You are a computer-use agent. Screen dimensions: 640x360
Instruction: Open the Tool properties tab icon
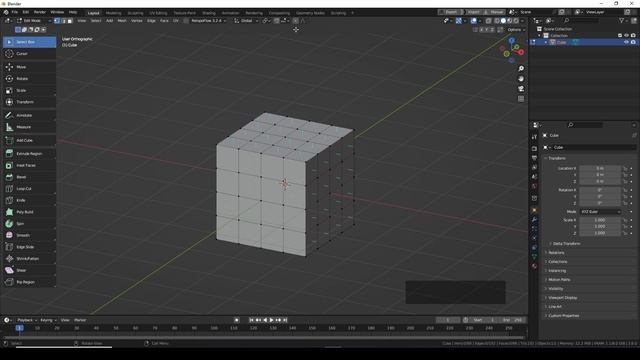tap(534, 137)
